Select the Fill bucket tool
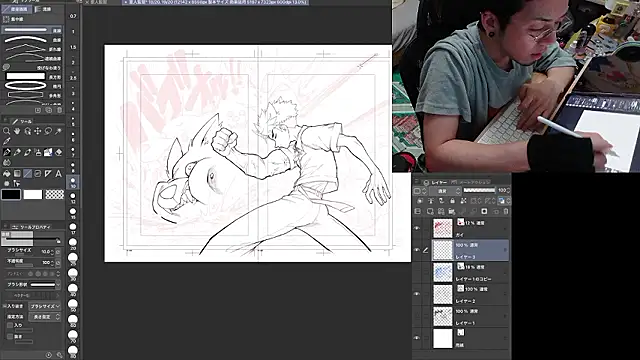 (x=7, y=173)
